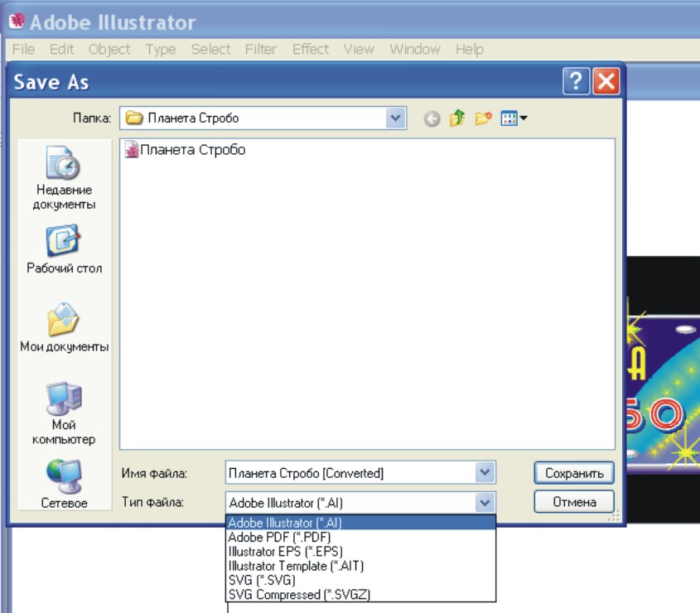Open the Select menu
Viewport: 700px width, 613px height.
[x=210, y=49]
